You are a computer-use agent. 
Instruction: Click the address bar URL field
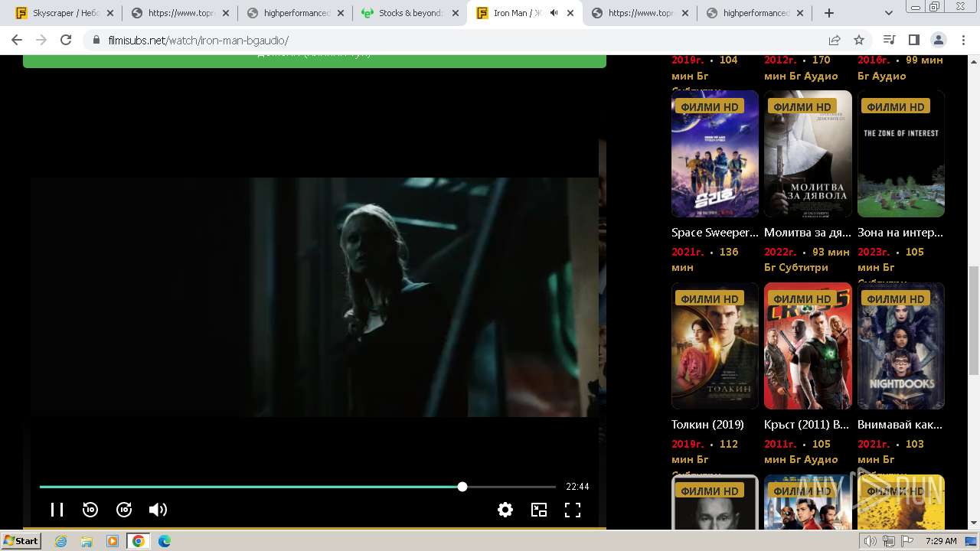[x=459, y=40]
